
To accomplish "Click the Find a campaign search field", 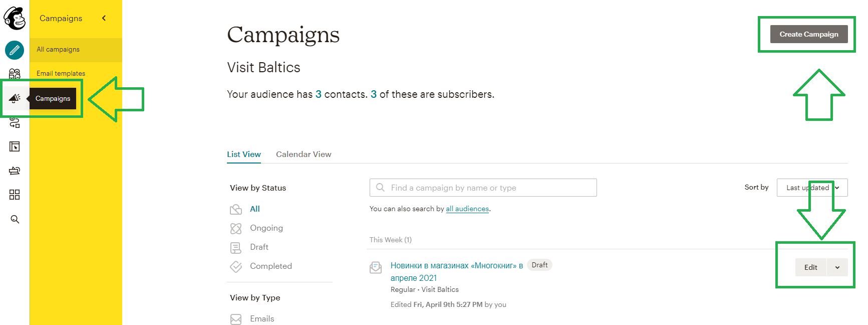I will point(483,188).
